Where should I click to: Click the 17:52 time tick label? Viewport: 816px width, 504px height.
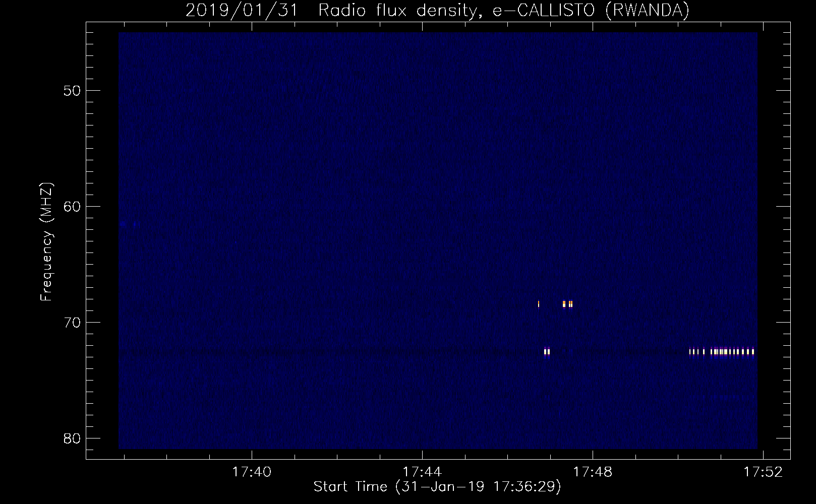(x=764, y=472)
